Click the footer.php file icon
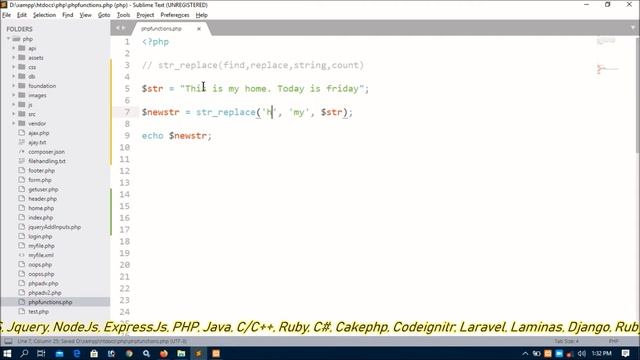The height and width of the screenshot is (360, 640). pos(22,170)
